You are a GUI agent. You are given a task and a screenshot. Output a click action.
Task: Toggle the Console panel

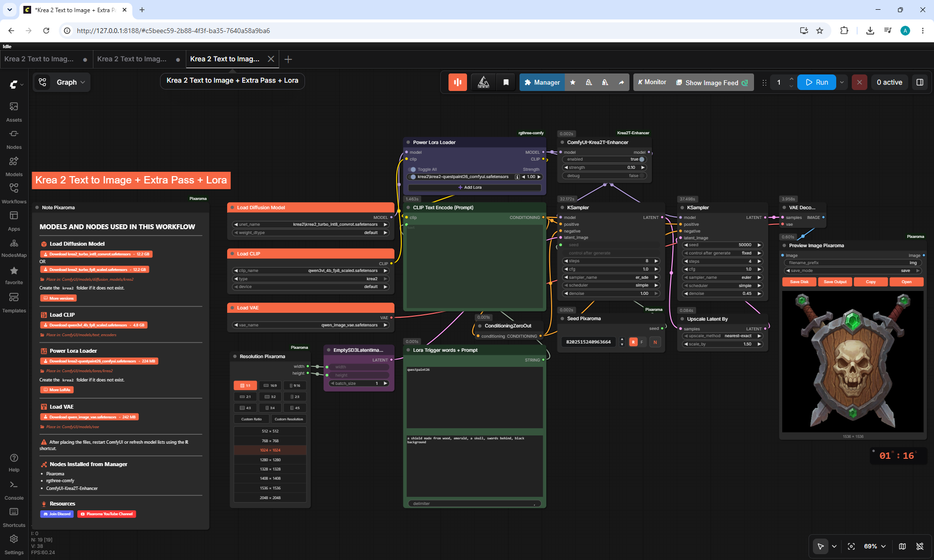click(14, 490)
